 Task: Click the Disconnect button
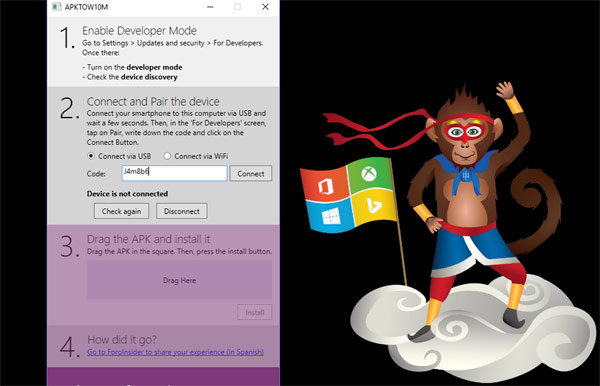click(181, 211)
